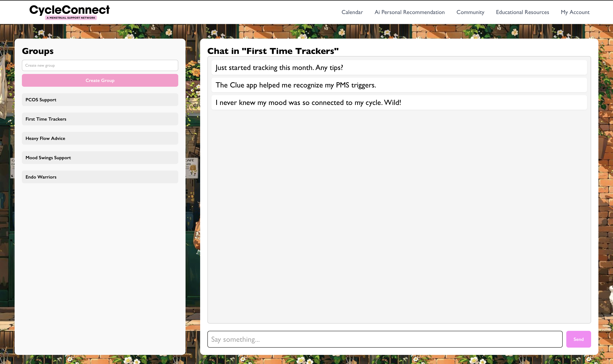This screenshot has height=364, width=613.
Task: Open the Endo Warriors group
Action: coord(100,177)
